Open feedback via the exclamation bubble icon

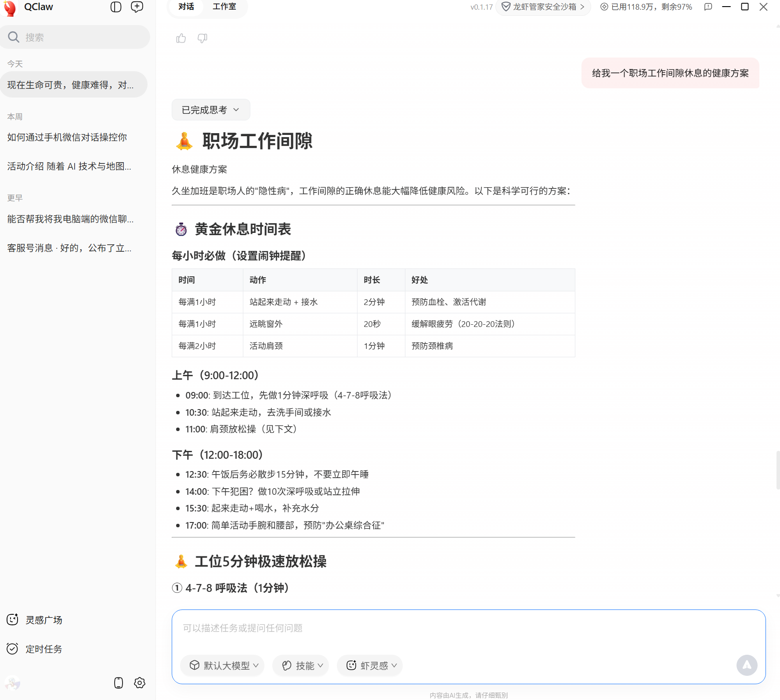(708, 7)
